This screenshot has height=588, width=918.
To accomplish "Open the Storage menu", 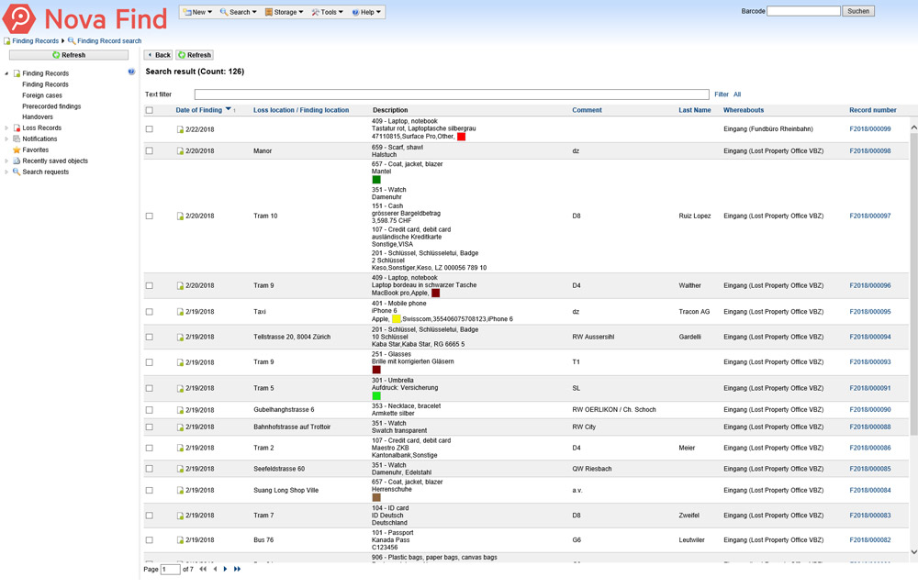I will tap(285, 12).
